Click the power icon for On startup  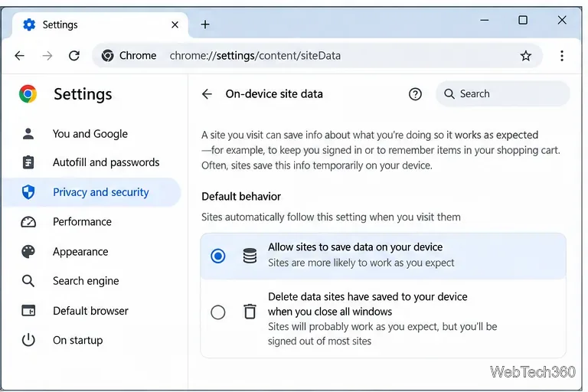pos(28,340)
